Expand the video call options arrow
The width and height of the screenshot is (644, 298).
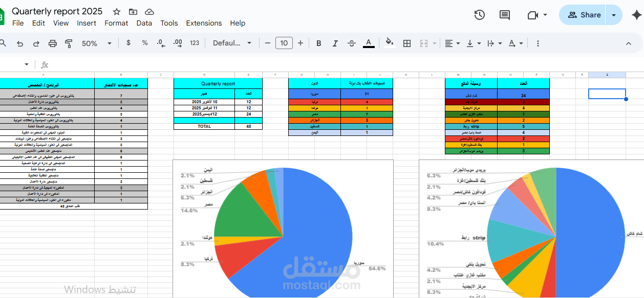point(545,15)
